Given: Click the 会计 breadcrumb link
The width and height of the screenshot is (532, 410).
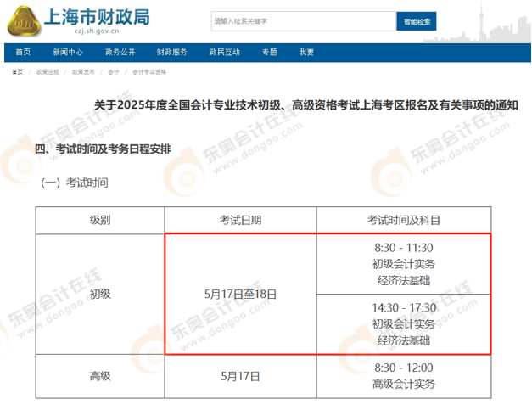Looking at the screenshot, I should (114, 73).
